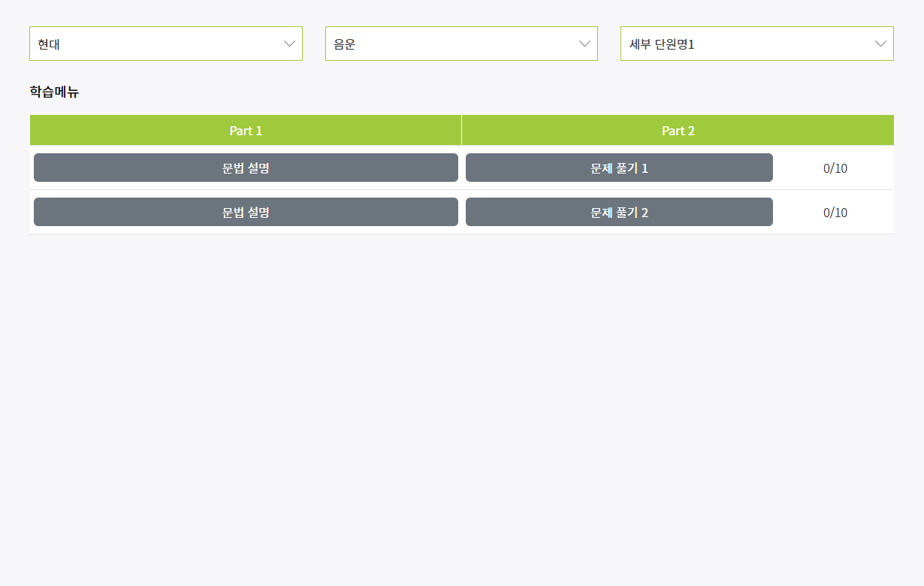This screenshot has width=924, height=586.
Task: Open the second 문법 설명 lesson
Action: (x=246, y=212)
